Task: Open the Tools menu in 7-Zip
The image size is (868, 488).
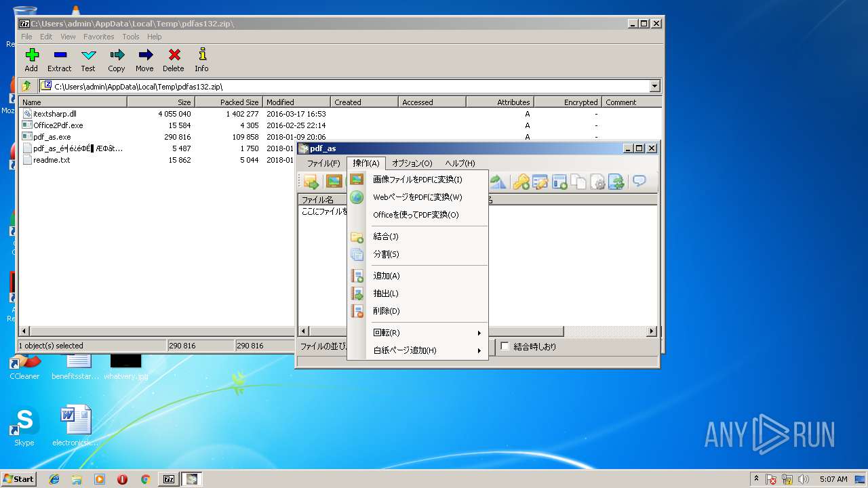Action: coord(131,37)
